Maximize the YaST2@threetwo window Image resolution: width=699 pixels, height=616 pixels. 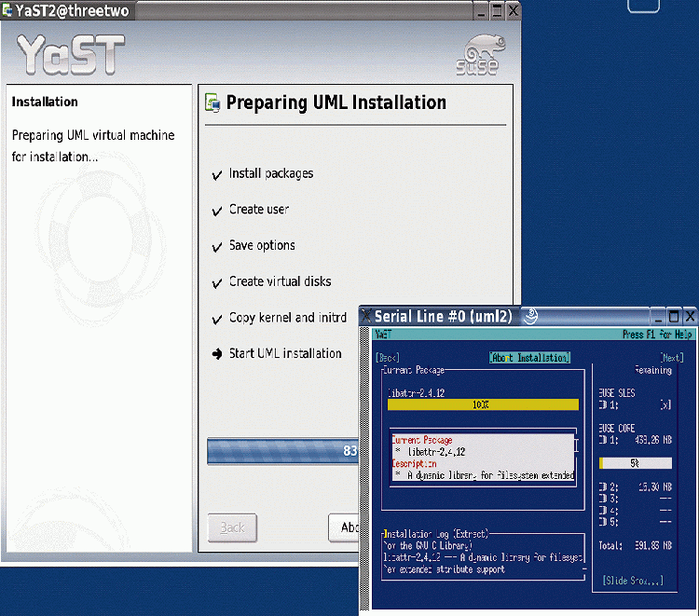pos(497,10)
